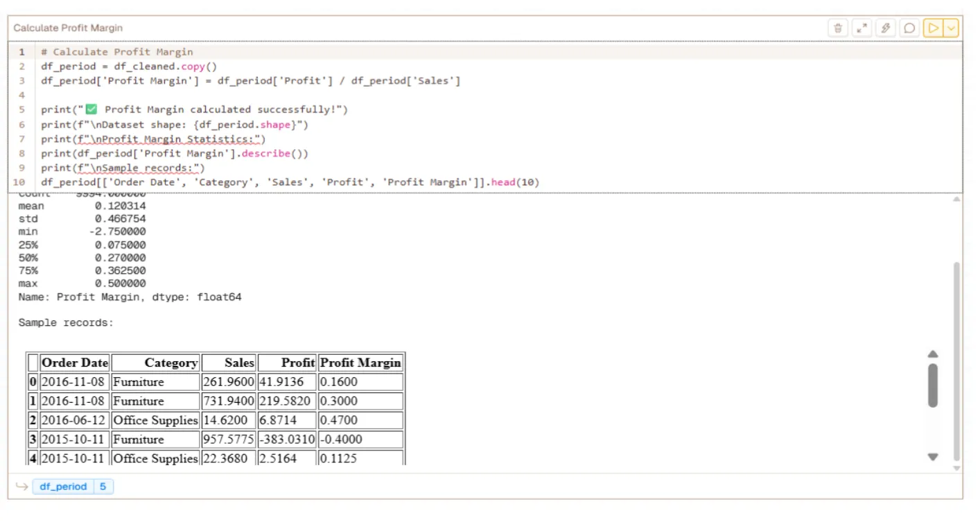
Task: Open the run options dropdown arrow
Action: pos(951,28)
